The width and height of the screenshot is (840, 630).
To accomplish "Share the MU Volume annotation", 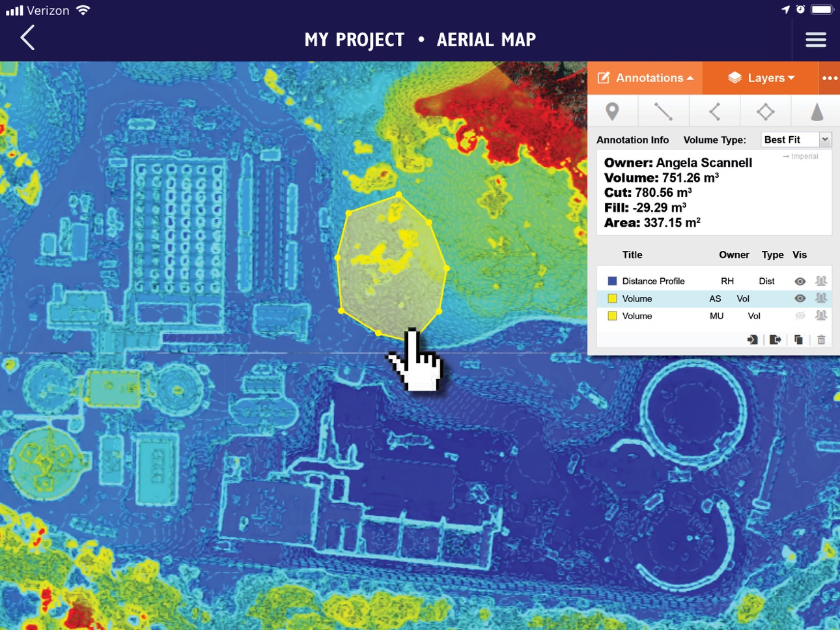I will tap(821, 316).
